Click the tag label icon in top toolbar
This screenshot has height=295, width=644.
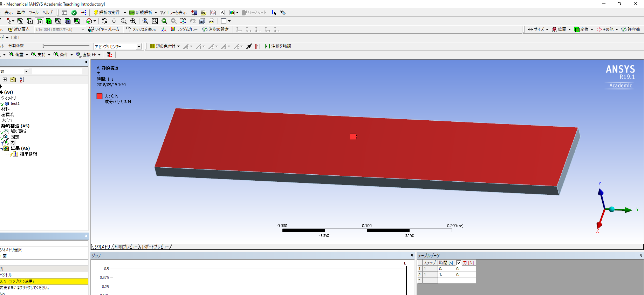[283, 13]
